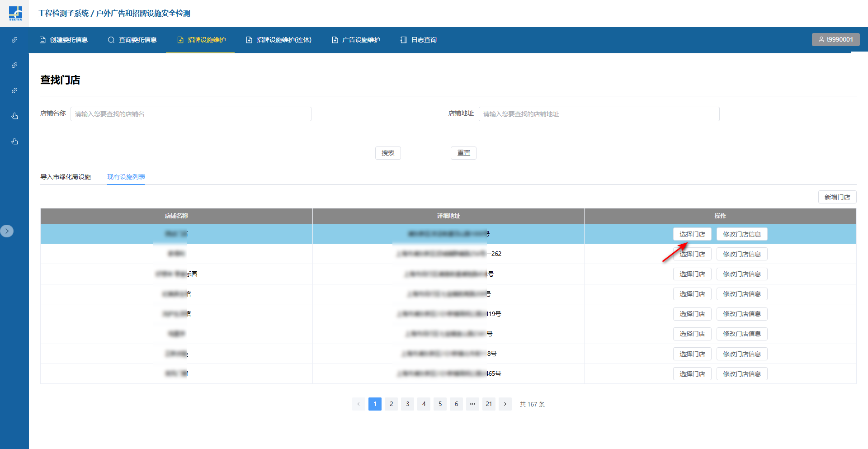Click 修改门店信息 for the address ending 465号
868x449 pixels.
(x=741, y=374)
